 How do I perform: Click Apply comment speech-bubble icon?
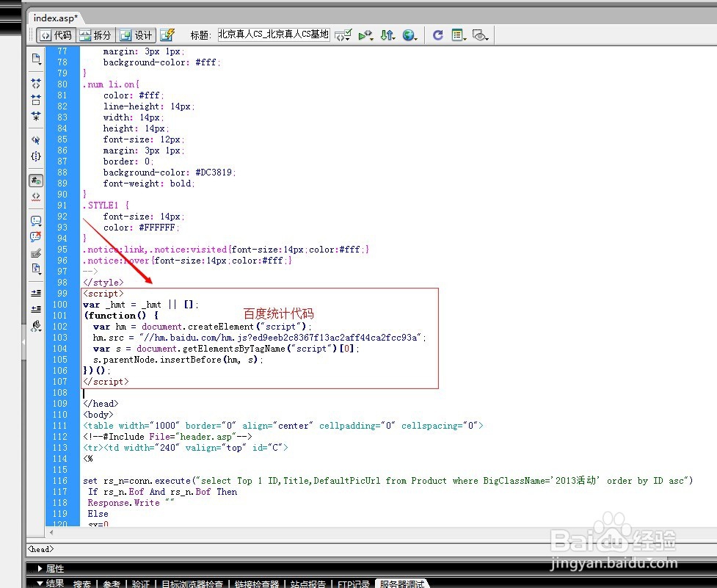[x=36, y=221]
